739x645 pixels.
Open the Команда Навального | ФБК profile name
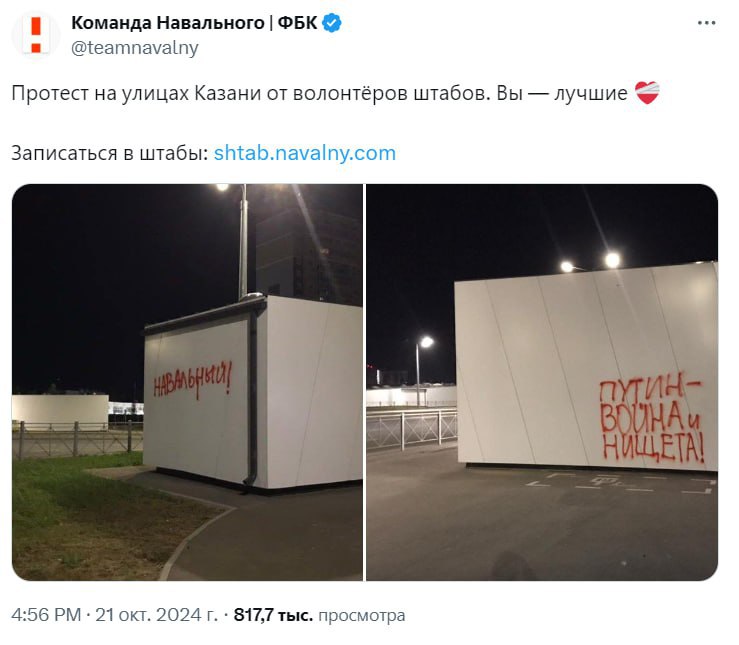pos(194,23)
